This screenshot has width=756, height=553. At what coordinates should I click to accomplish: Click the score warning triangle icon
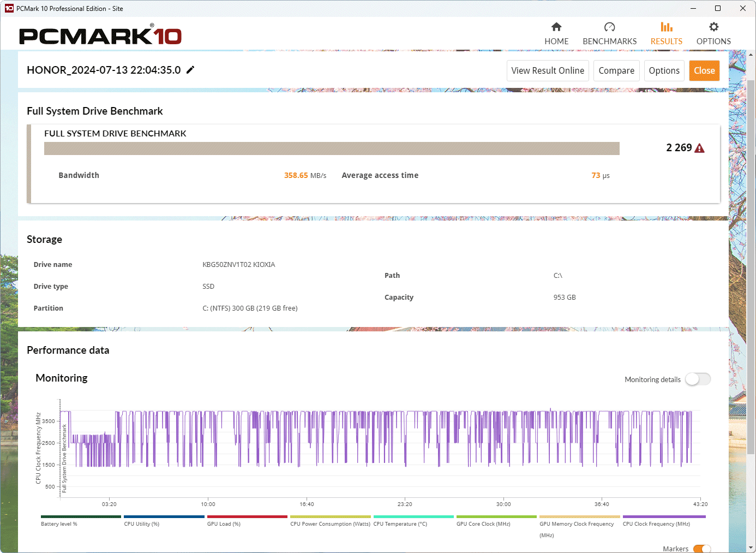coord(699,148)
